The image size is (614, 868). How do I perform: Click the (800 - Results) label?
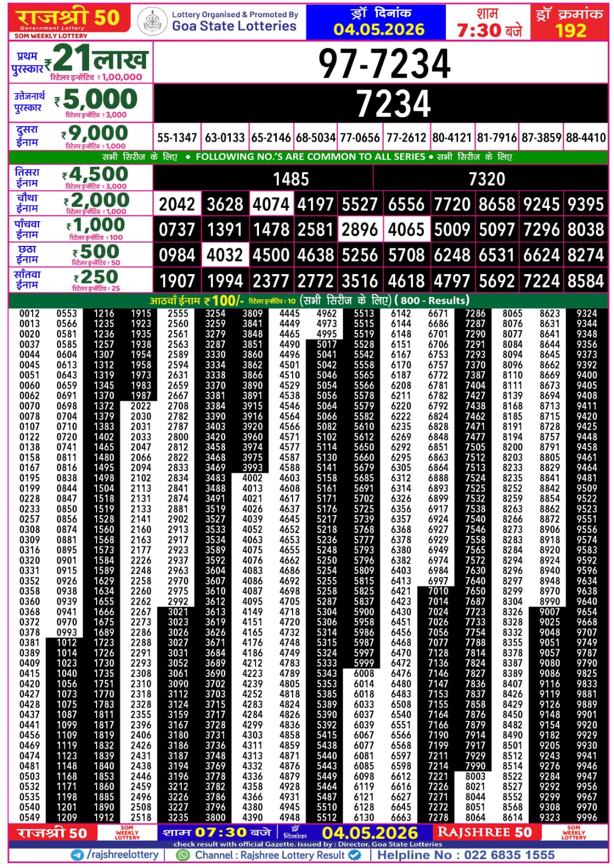tap(432, 300)
